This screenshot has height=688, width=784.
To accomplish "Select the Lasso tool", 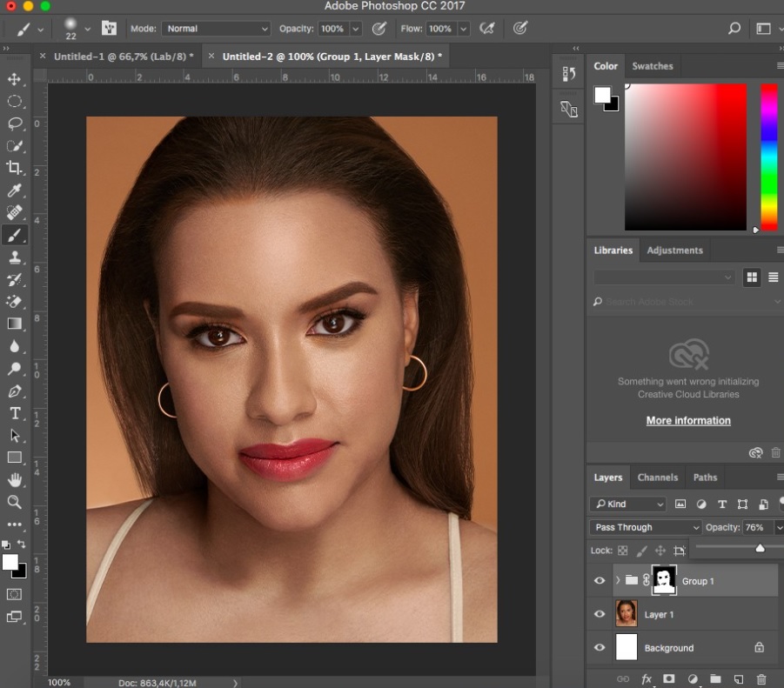I will [x=14, y=124].
